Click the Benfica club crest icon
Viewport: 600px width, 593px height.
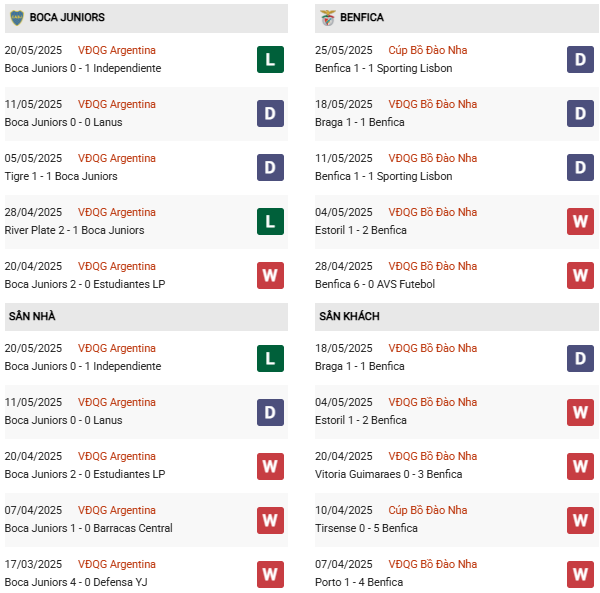click(x=327, y=18)
